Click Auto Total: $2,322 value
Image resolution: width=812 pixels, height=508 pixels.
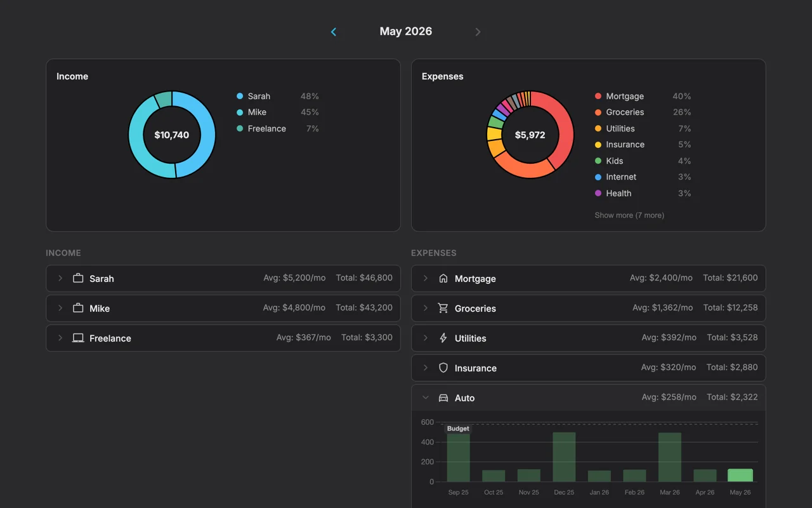(x=732, y=397)
